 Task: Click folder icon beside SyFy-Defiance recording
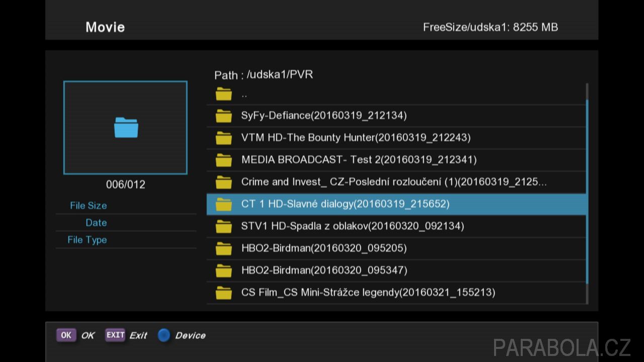click(x=224, y=116)
